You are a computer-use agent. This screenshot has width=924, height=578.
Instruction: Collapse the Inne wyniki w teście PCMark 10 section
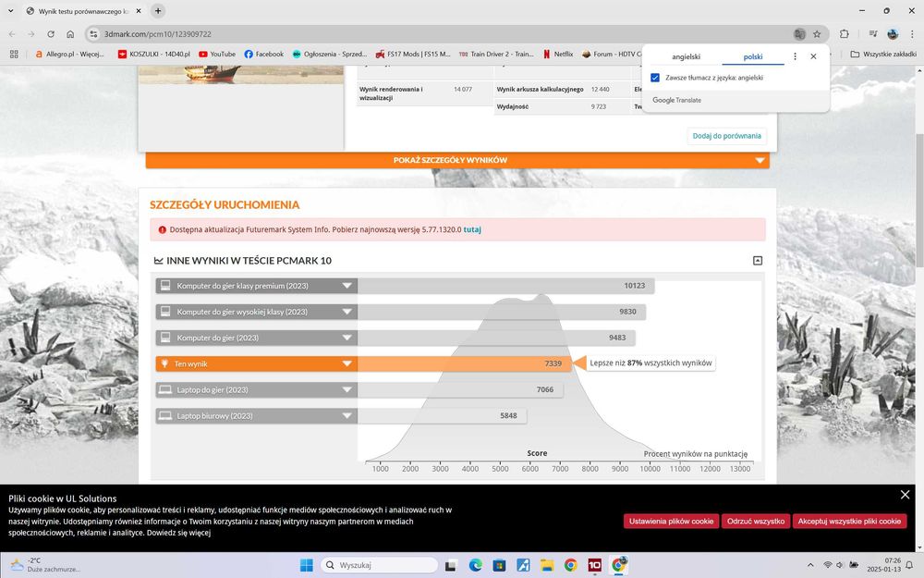[x=758, y=260]
